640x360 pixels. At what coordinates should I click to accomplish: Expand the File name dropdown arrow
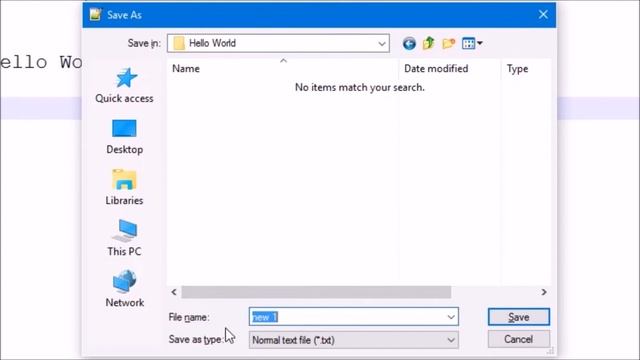click(x=451, y=317)
